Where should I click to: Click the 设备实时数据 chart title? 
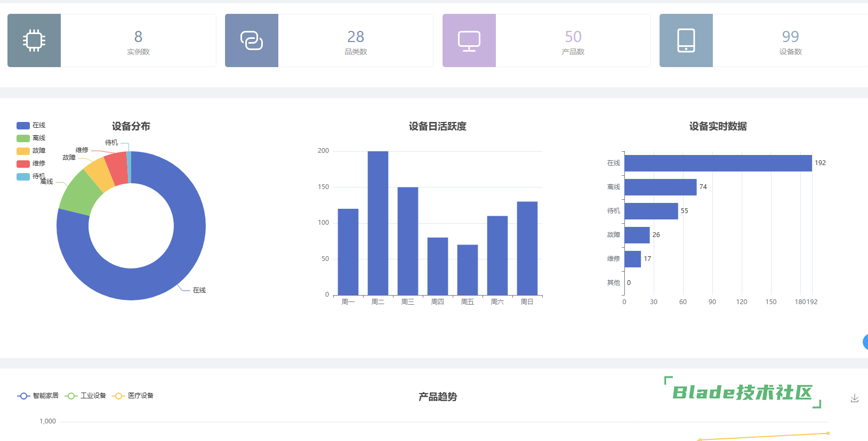tap(718, 126)
